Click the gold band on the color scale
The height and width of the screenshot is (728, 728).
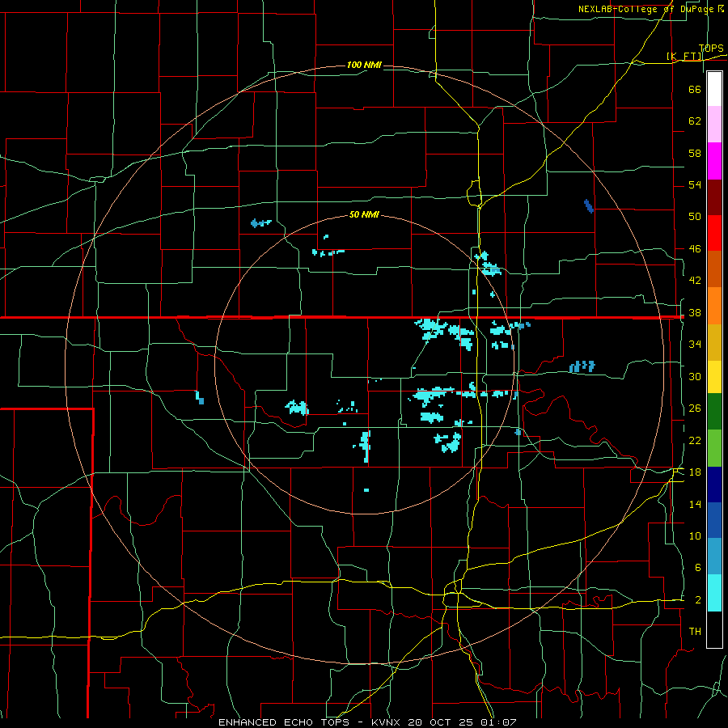tap(714, 342)
